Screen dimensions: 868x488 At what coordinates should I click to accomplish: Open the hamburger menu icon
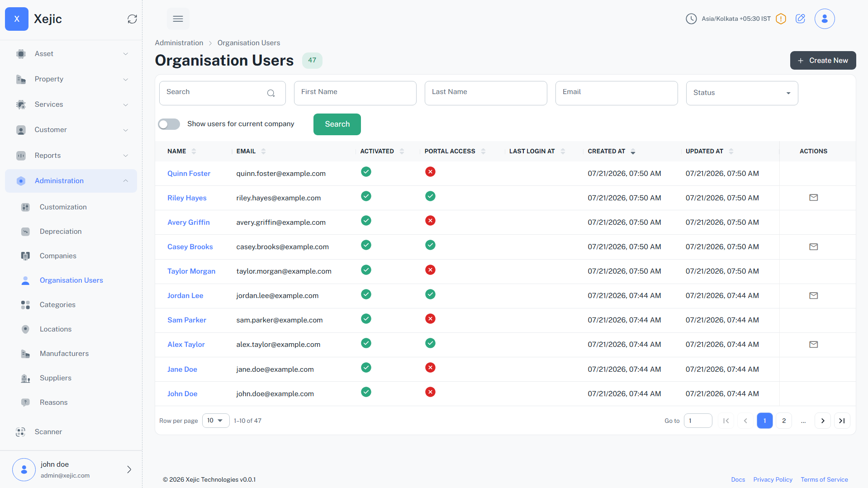[178, 19]
